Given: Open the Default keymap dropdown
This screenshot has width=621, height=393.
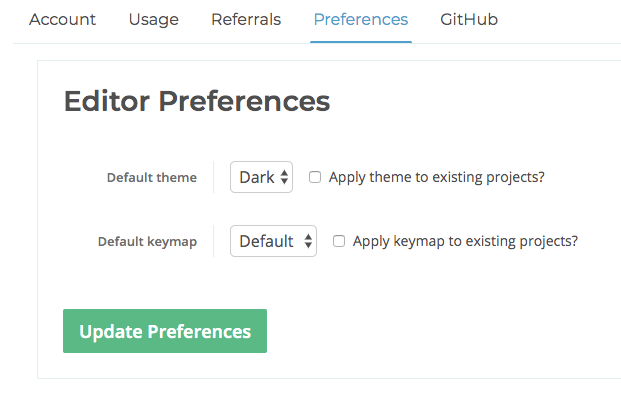Looking at the screenshot, I should point(273,241).
